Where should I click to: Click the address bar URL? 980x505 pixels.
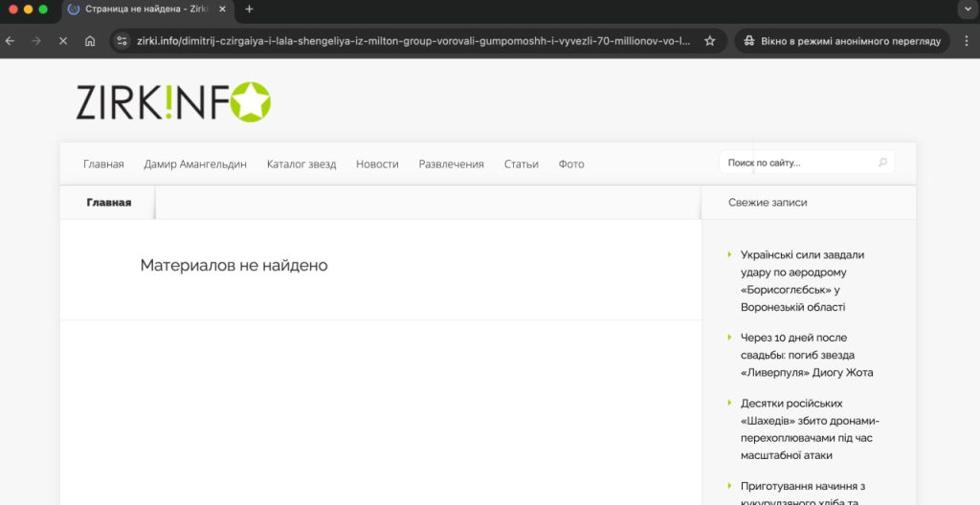pyautogui.click(x=413, y=41)
